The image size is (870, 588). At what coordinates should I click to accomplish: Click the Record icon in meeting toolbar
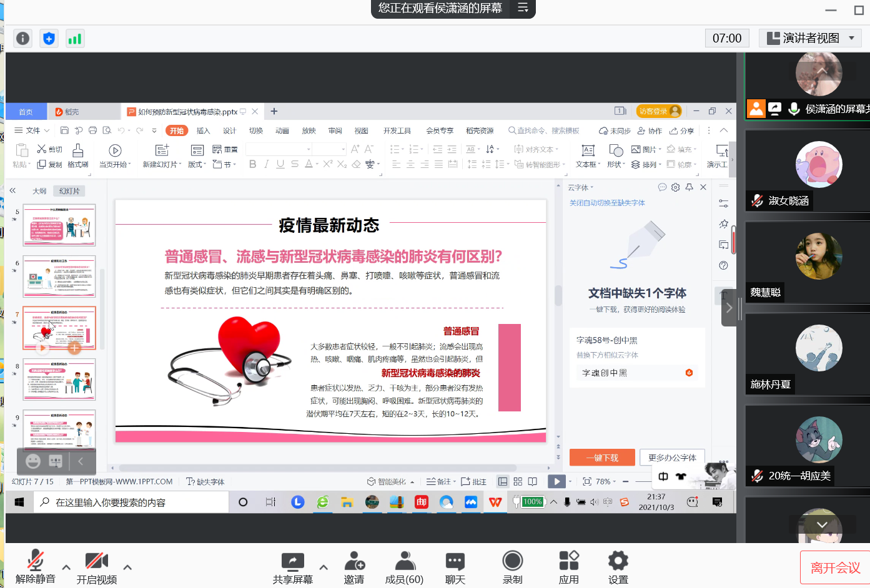pos(512,561)
